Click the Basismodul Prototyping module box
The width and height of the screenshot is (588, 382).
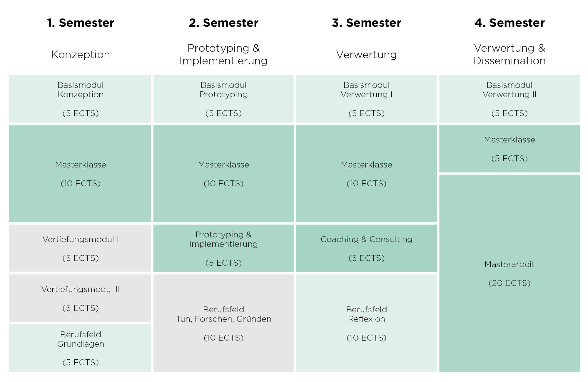click(x=223, y=99)
